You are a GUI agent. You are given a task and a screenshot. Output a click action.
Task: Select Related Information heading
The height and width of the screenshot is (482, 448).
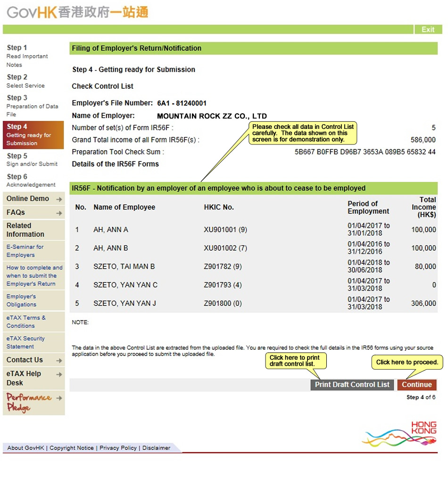(25, 230)
